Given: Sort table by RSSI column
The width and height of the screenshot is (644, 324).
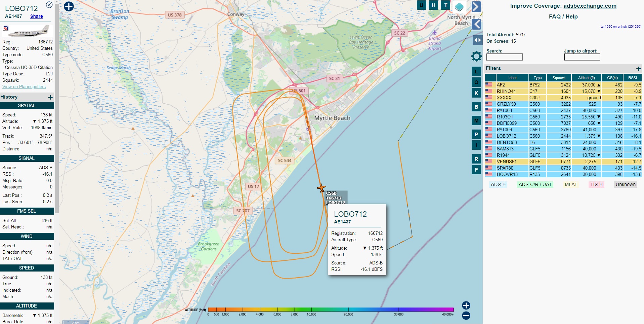Looking at the screenshot, I should tap(633, 78).
